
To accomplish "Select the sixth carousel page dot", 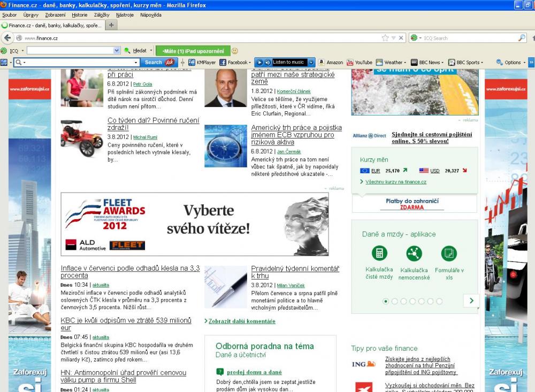I will [x=430, y=301].
